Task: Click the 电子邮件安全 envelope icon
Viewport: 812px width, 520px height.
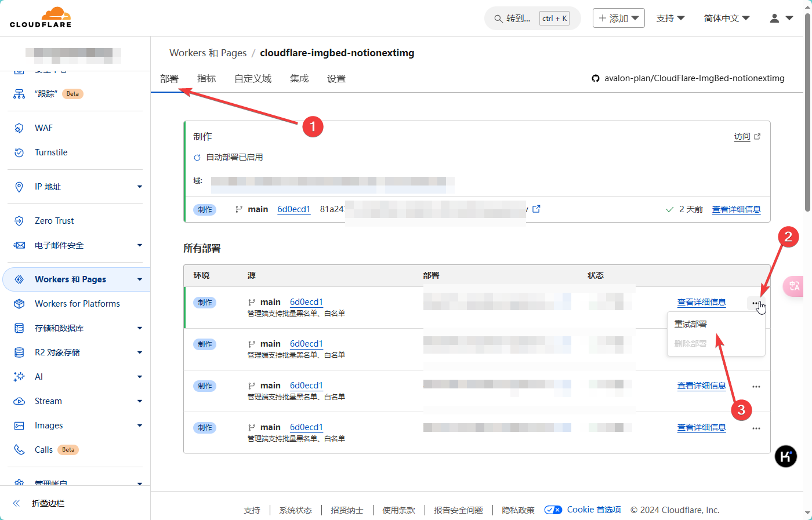Action: [19, 245]
